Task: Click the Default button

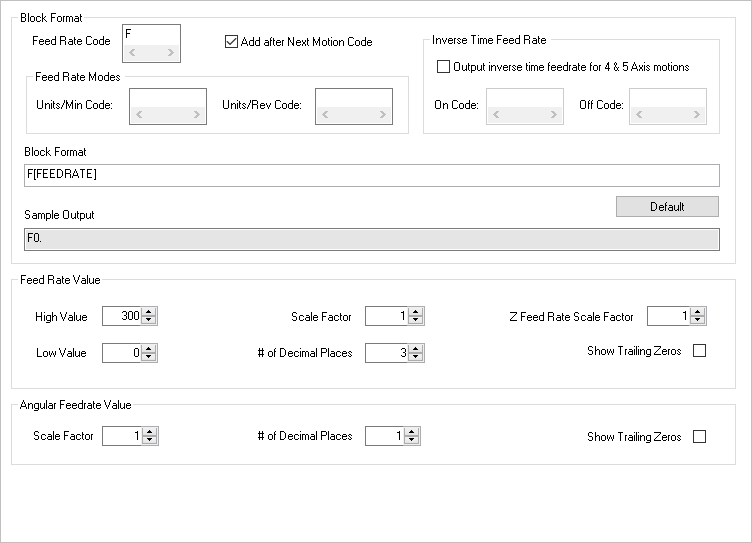Action: click(x=667, y=206)
